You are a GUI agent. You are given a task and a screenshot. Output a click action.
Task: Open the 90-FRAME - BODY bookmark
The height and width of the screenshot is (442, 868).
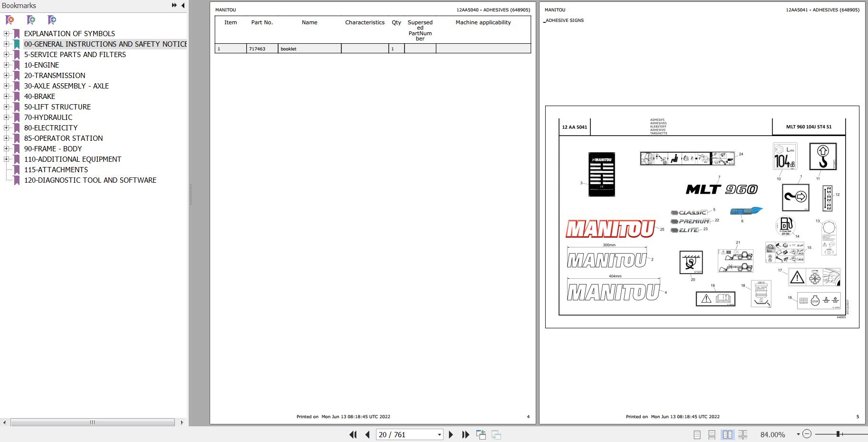pos(53,149)
